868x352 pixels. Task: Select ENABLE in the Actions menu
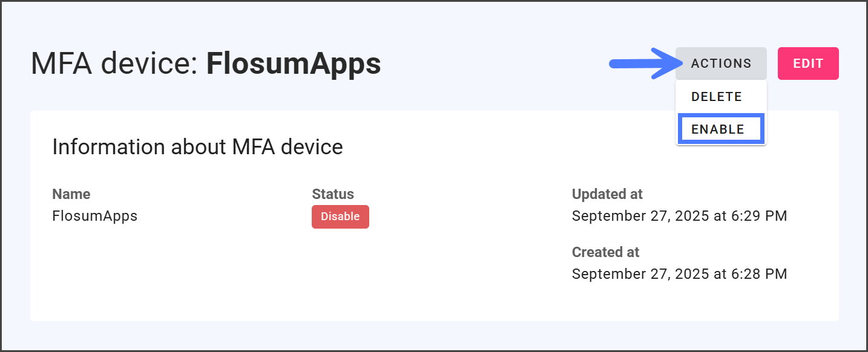(718, 129)
